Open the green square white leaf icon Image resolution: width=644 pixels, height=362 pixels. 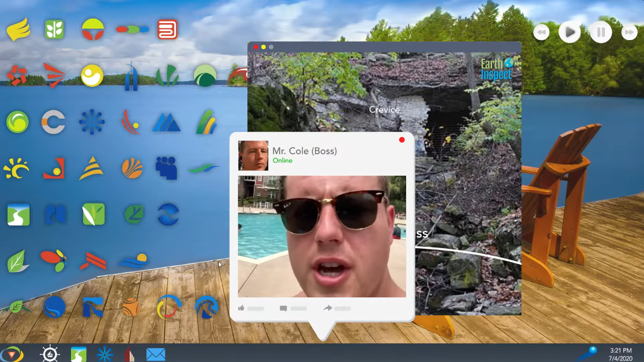tap(94, 214)
